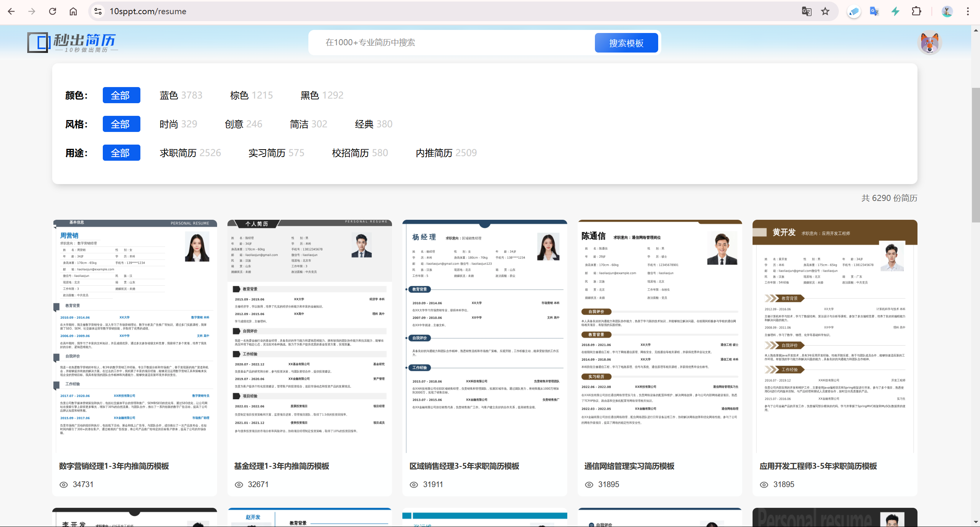Open the Chrome three-dot menu
This screenshot has height=527, width=980.
click(x=968, y=12)
